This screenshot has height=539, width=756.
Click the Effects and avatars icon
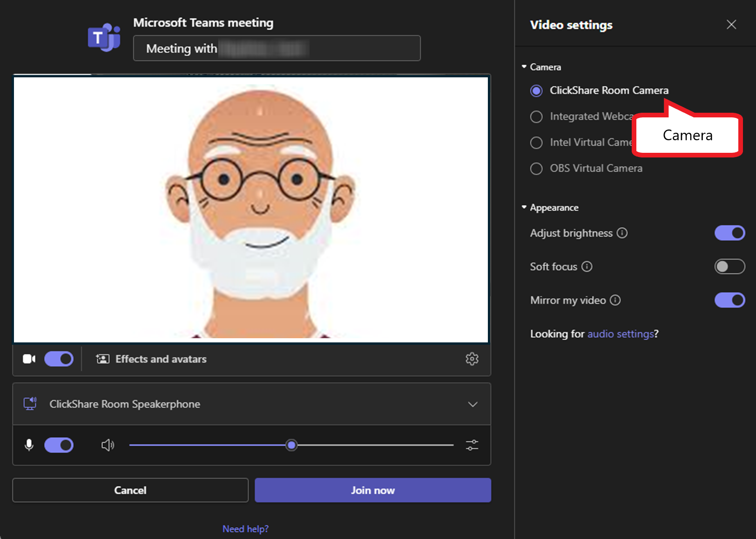coord(102,359)
